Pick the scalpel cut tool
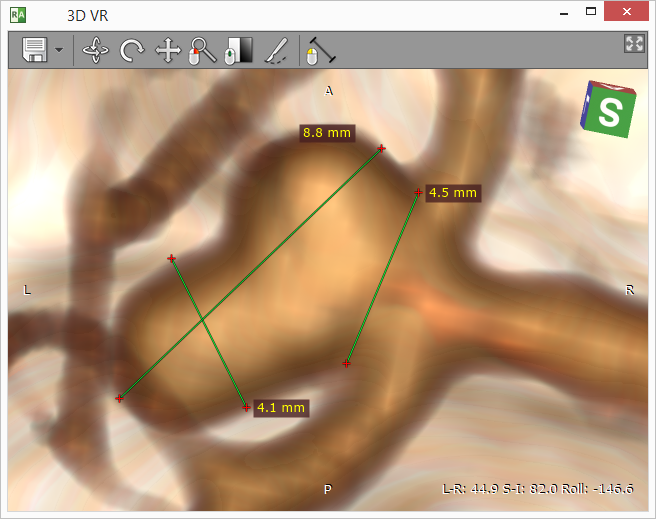 pos(276,50)
